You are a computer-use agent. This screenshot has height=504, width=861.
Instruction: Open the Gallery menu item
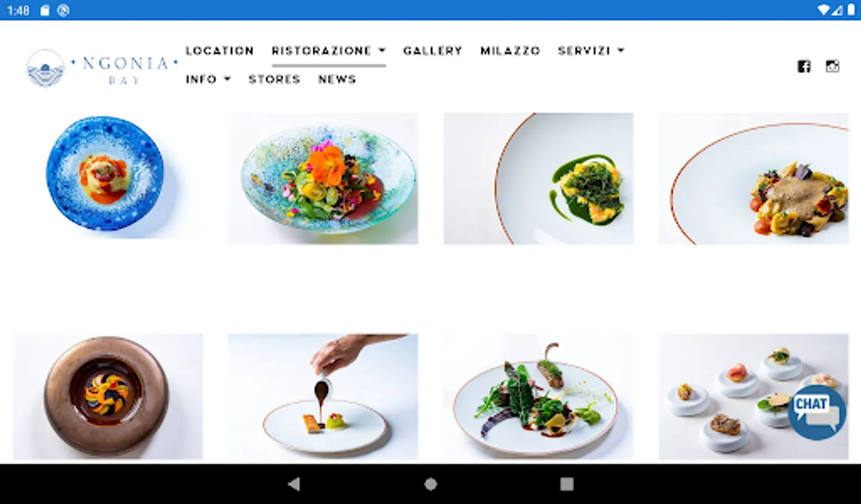433,50
